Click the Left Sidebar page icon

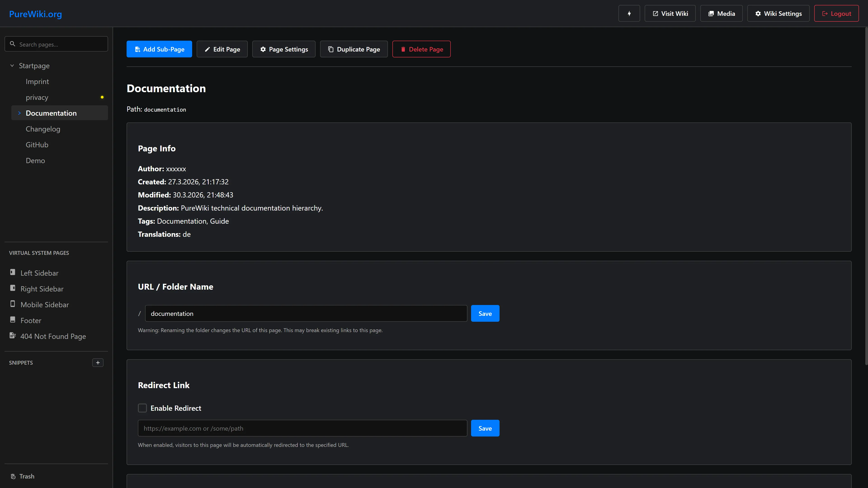pyautogui.click(x=12, y=272)
